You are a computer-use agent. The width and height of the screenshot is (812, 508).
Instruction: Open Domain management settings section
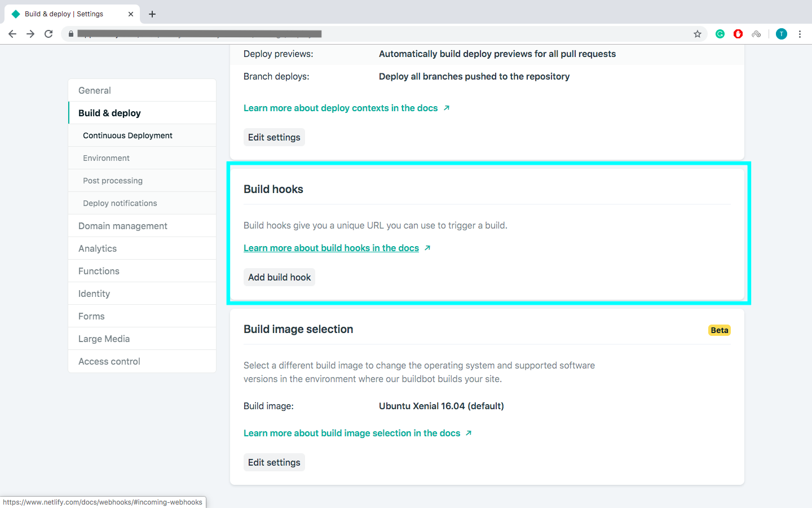(123, 226)
